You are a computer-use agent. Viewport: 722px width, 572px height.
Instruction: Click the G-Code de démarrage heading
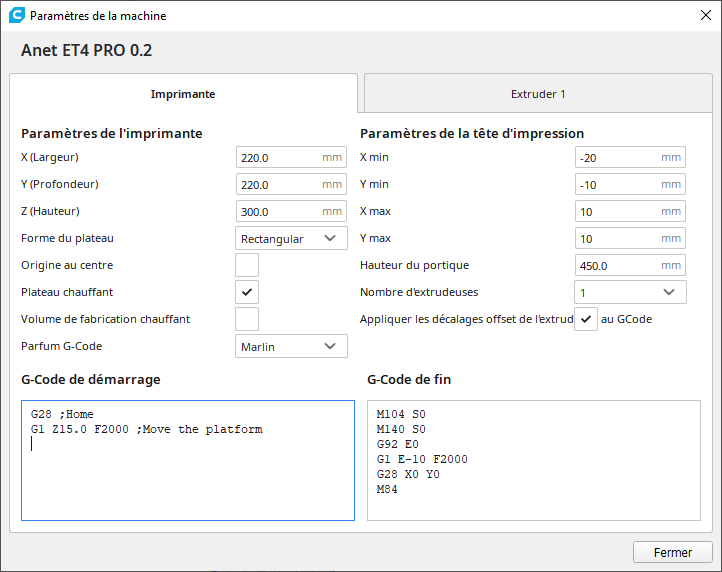tap(91, 379)
